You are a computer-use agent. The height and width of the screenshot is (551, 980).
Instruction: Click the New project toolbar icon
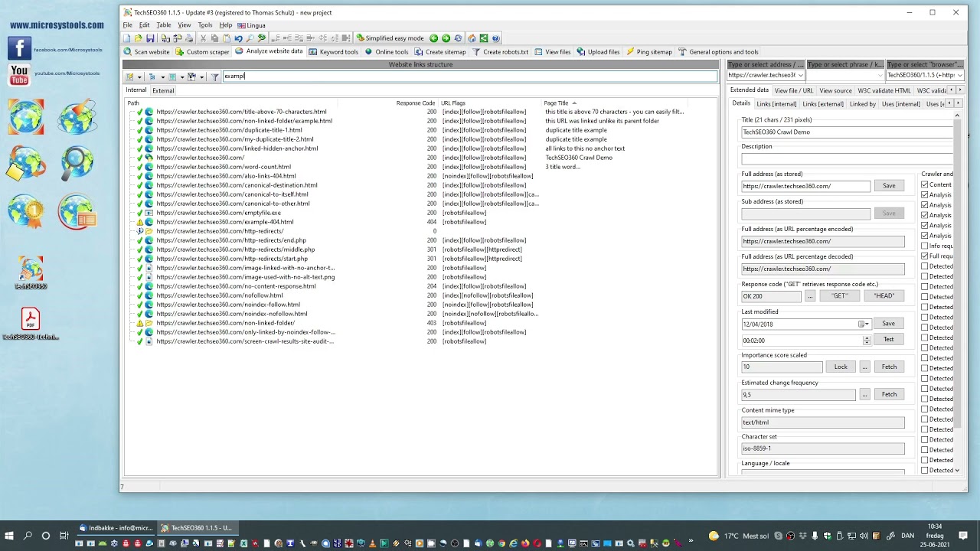point(127,38)
